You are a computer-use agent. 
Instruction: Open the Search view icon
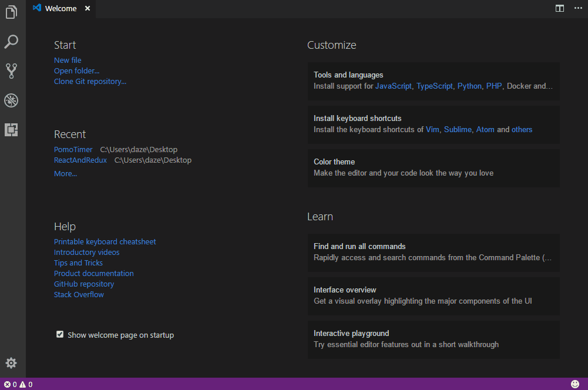coord(11,41)
